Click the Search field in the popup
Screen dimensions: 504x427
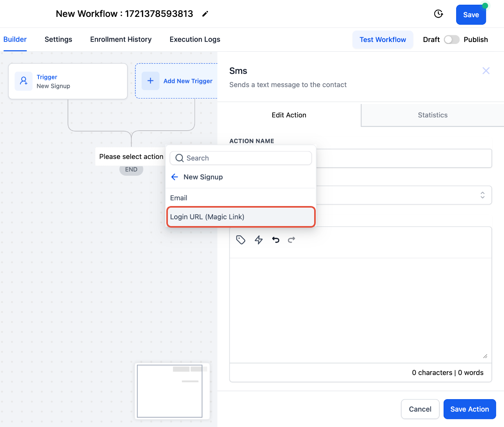(x=241, y=158)
